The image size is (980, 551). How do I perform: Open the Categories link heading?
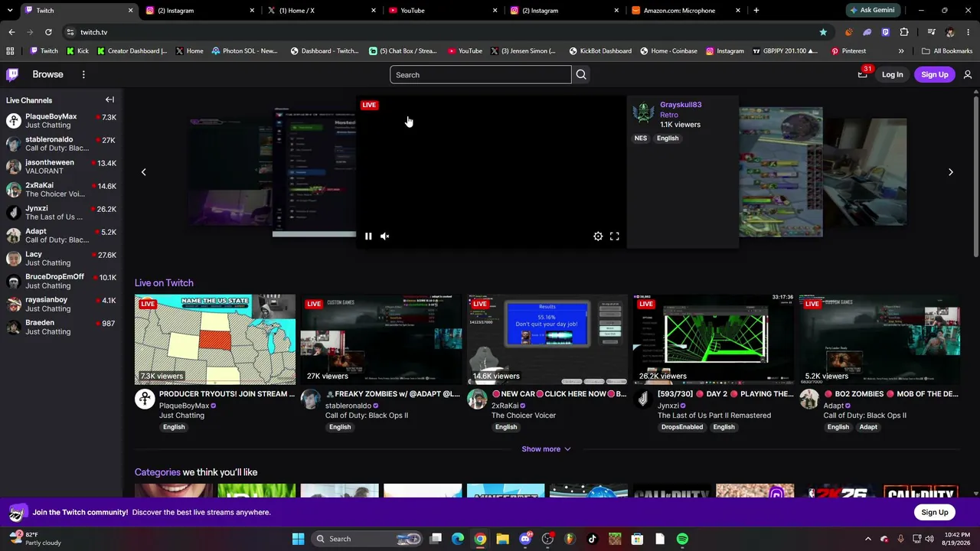tap(158, 472)
